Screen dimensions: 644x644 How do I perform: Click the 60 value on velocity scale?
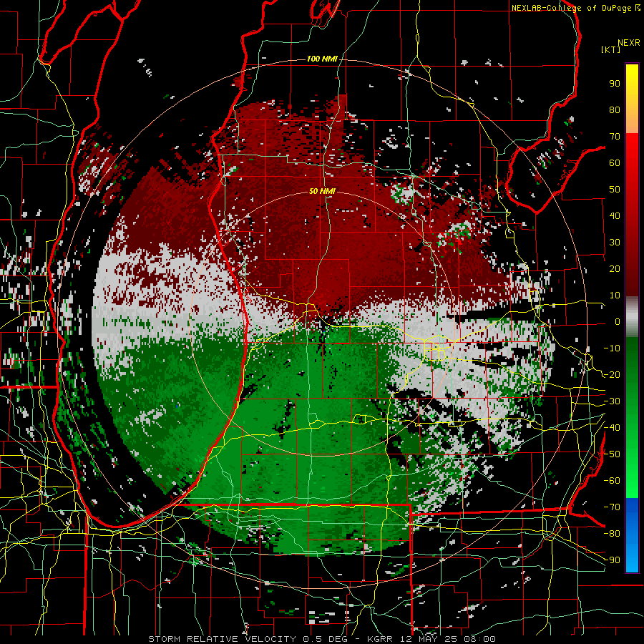coord(615,162)
